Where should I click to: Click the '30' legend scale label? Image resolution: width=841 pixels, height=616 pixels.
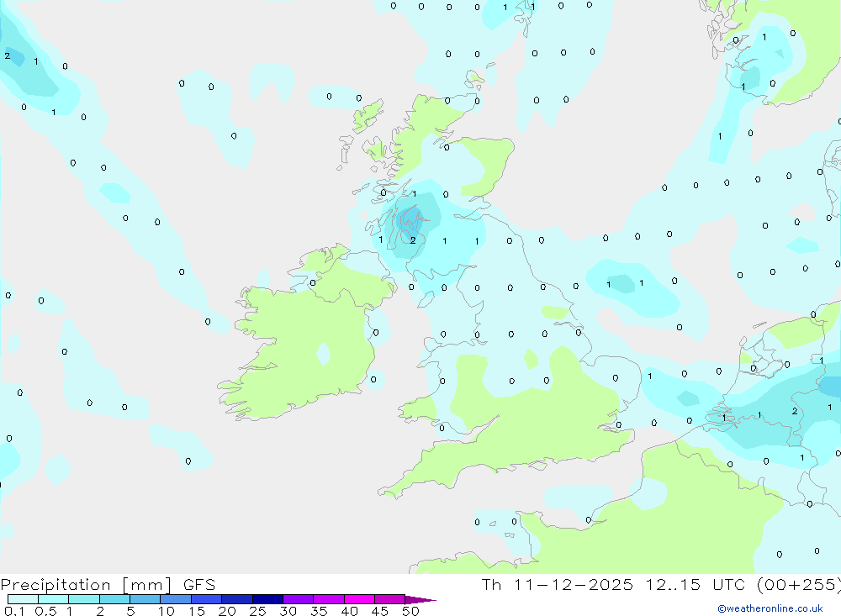coord(288,611)
